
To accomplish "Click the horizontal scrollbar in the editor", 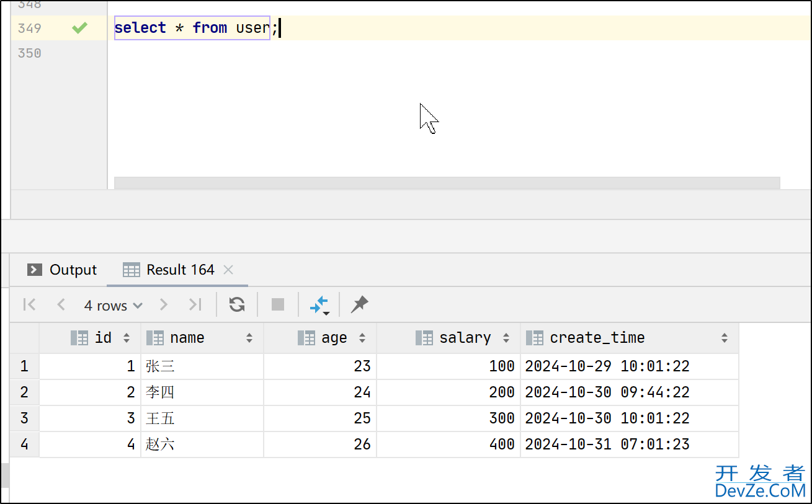I will tap(447, 183).
